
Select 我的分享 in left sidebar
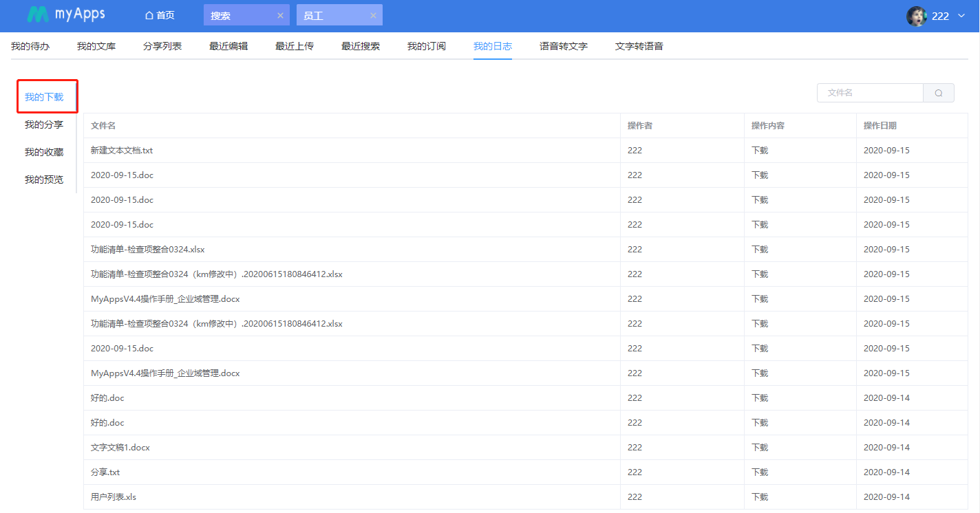click(x=44, y=124)
